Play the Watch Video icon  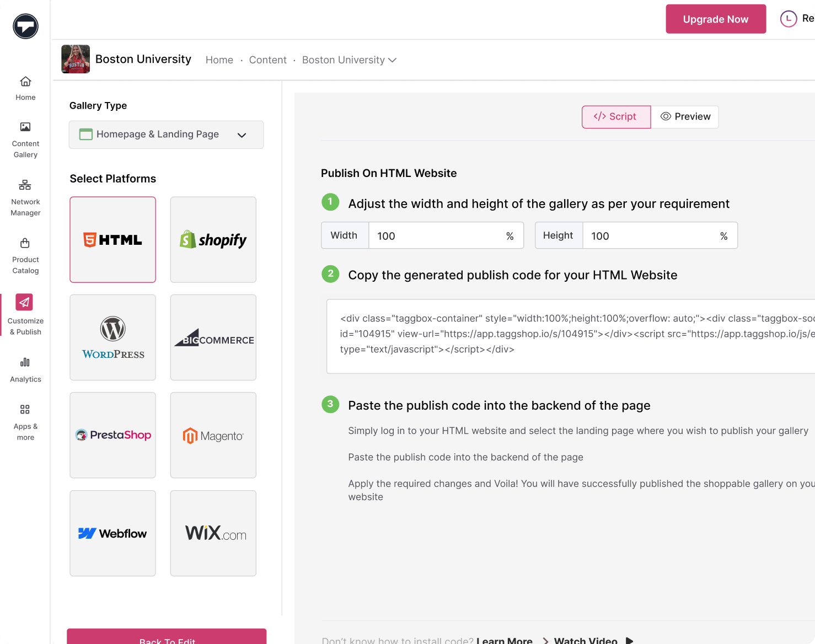[629, 640]
